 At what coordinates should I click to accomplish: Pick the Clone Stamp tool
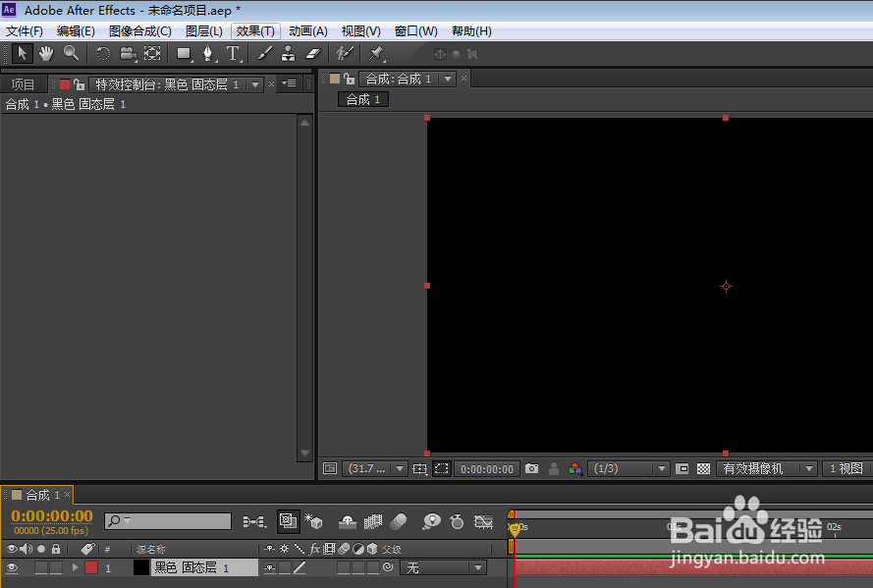point(287,53)
